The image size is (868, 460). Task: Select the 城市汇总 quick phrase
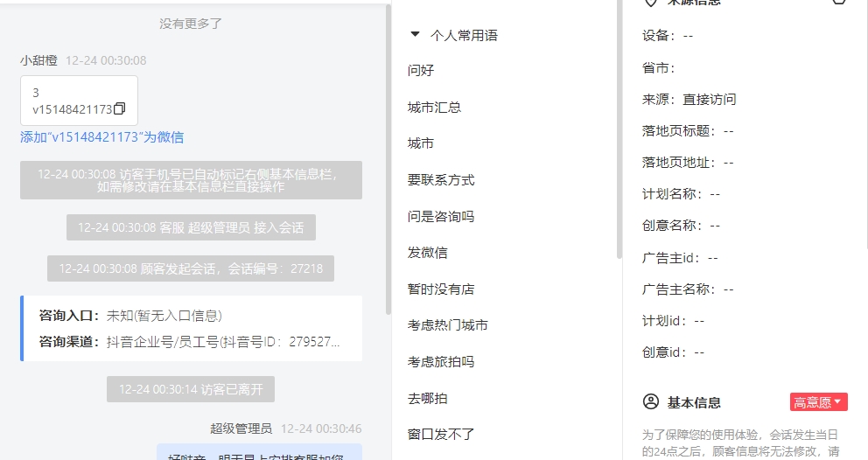(x=435, y=108)
